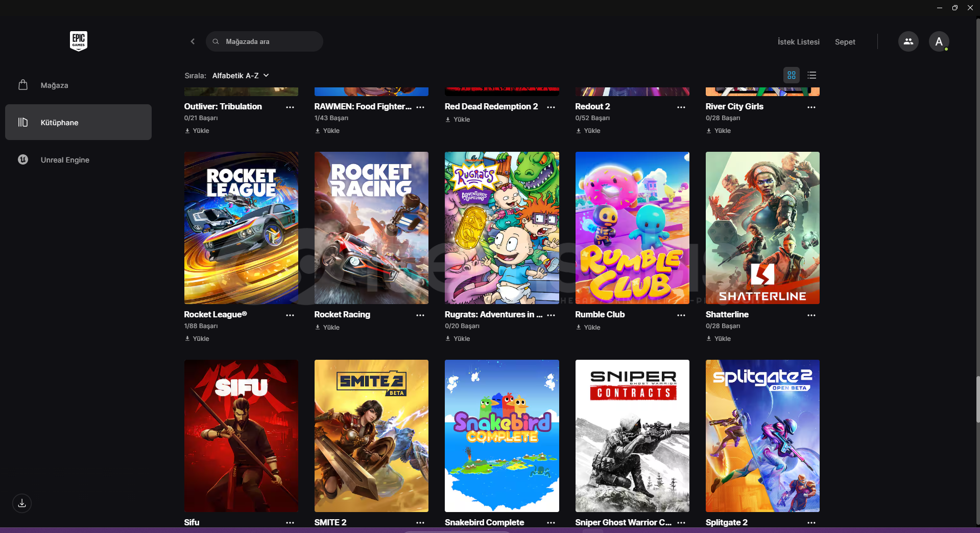Install Rocket League via Yükle
Screen dimensions: 980x533
197,339
